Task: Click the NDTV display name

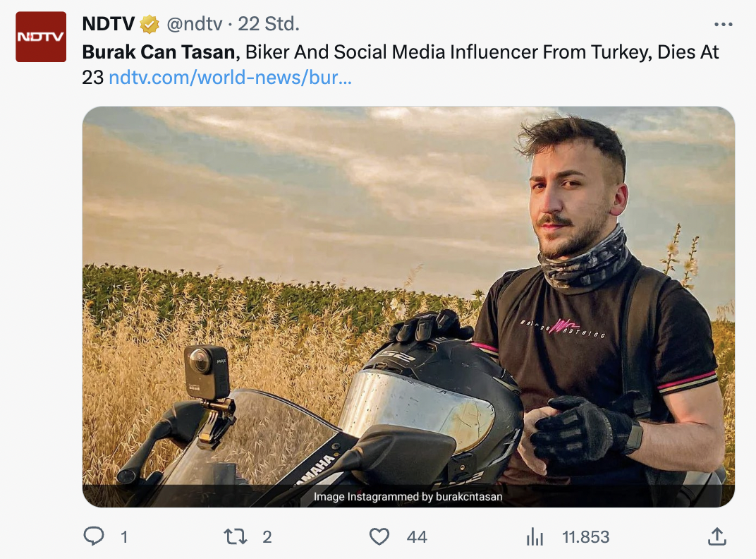Action: point(108,24)
